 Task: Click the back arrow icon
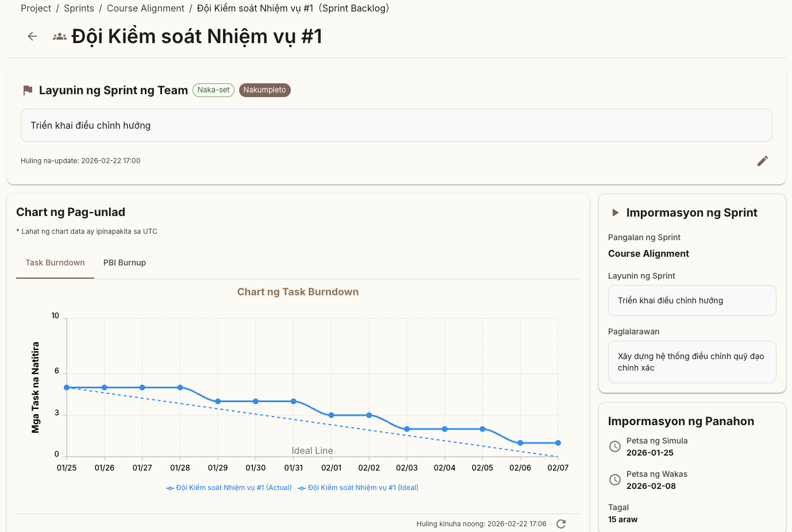pos(32,36)
